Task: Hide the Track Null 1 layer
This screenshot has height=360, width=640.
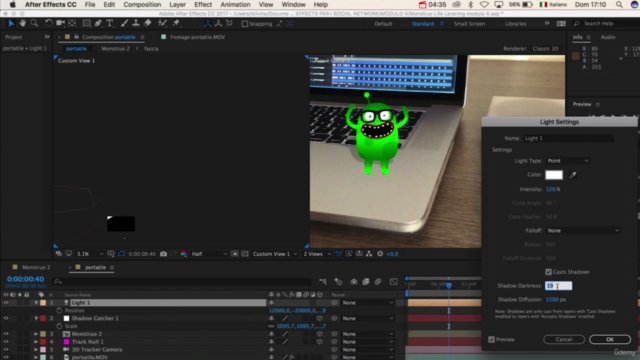Action: click(x=6, y=342)
